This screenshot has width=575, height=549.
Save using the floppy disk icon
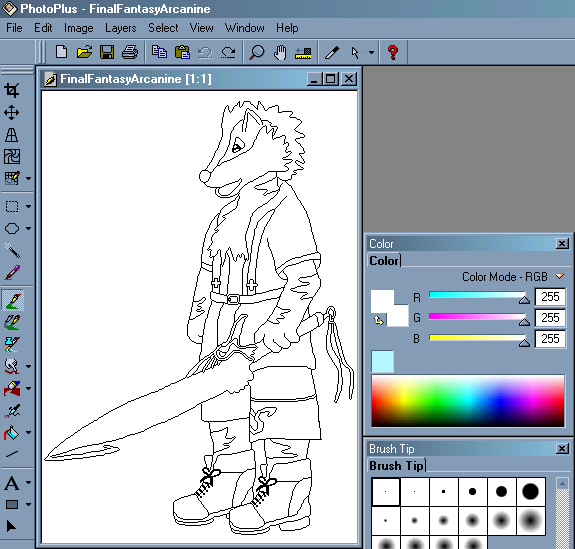click(107, 52)
